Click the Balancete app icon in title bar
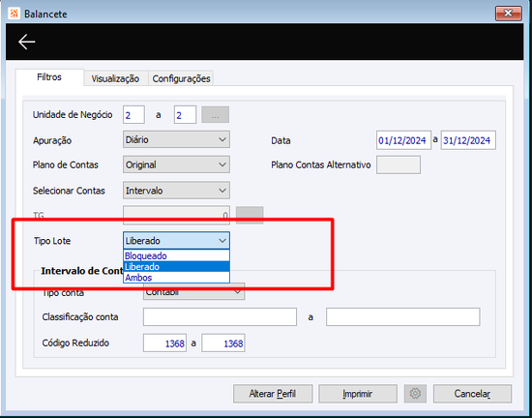The height and width of the screenshot is (418, 532). [15, 14]
